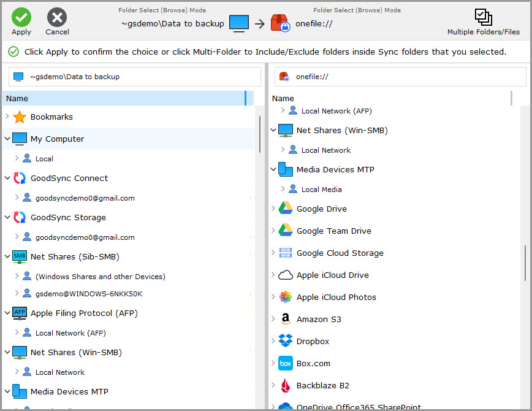The height and width of the screenshot is (411, 532).
Task: Select the Apple iCloud Drive icon
Action: [x=285, y=275]
